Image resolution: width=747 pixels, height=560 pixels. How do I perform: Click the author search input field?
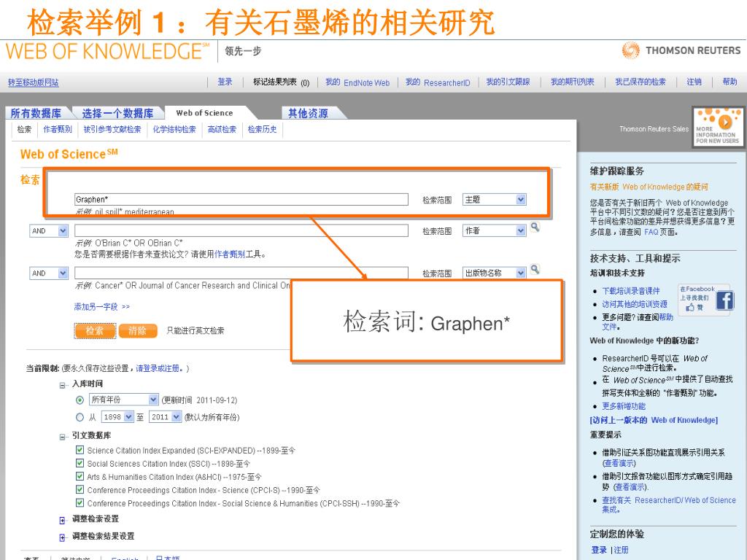241,231
